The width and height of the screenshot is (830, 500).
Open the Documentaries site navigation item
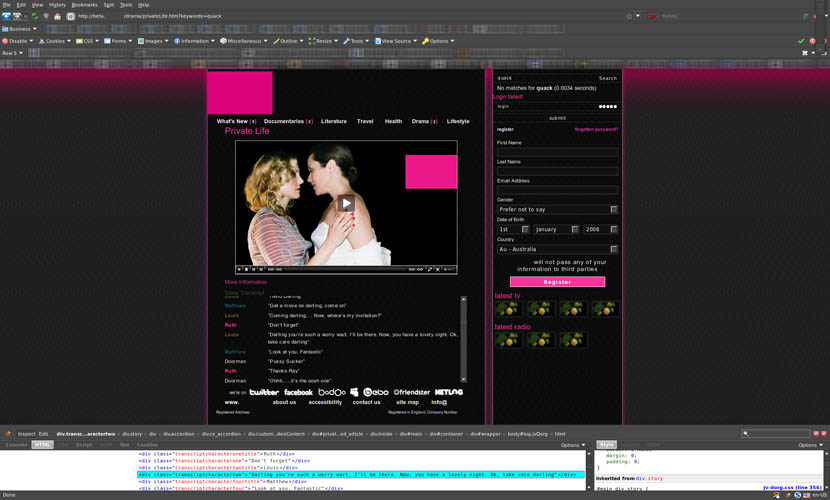click(288, 121)
